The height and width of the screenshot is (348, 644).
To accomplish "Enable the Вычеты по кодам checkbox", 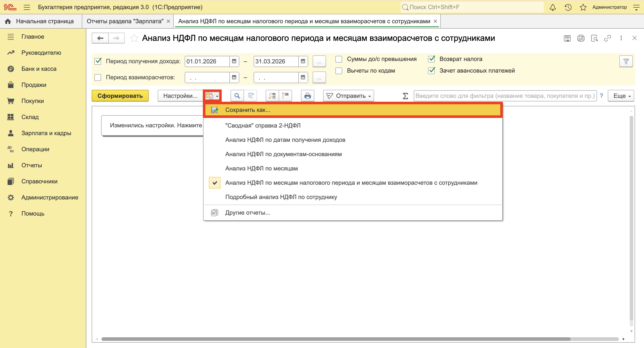I will pyautogui.click(x=339, y=71).
